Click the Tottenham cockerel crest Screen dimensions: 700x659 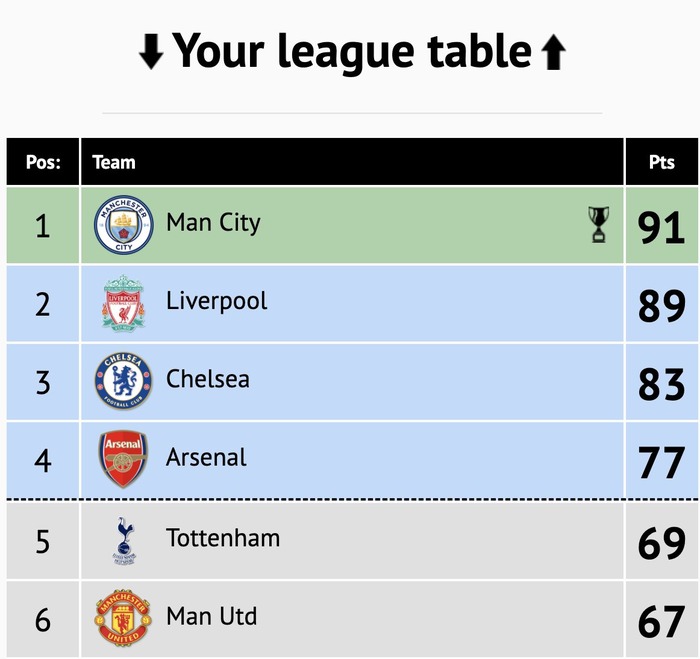tap(125, 541)
